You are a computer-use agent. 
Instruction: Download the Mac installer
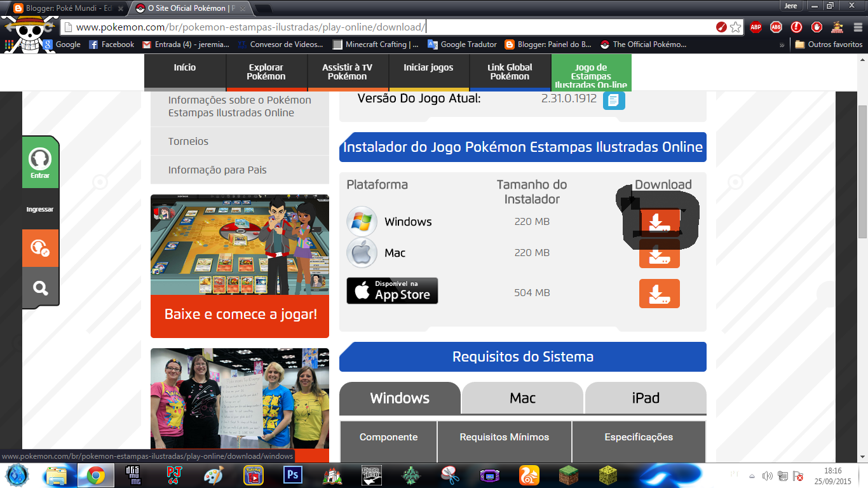click(x=660, y=254)
